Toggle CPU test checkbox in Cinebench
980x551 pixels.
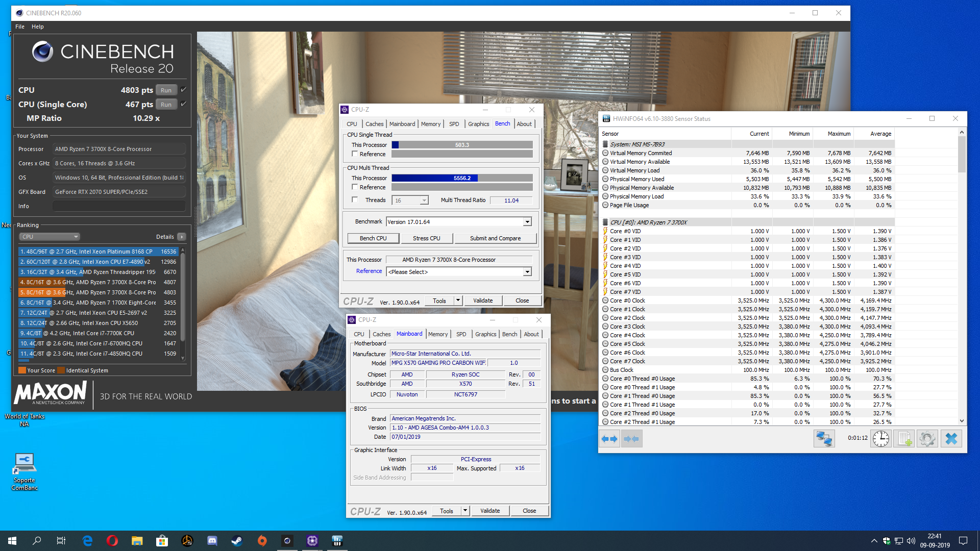183,90
